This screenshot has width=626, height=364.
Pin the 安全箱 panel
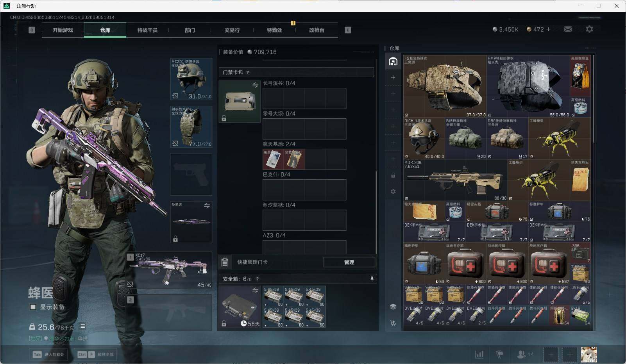coord(372,278)
